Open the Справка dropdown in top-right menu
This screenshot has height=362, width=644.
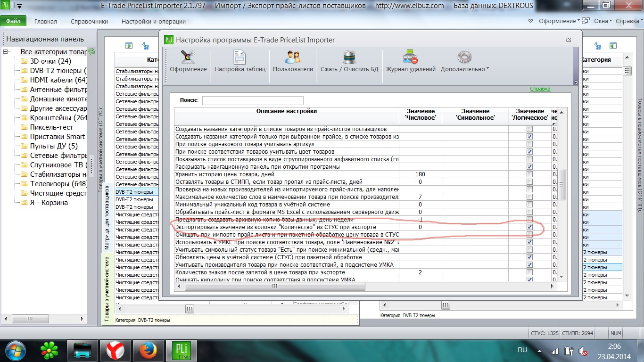click(629, 21)
